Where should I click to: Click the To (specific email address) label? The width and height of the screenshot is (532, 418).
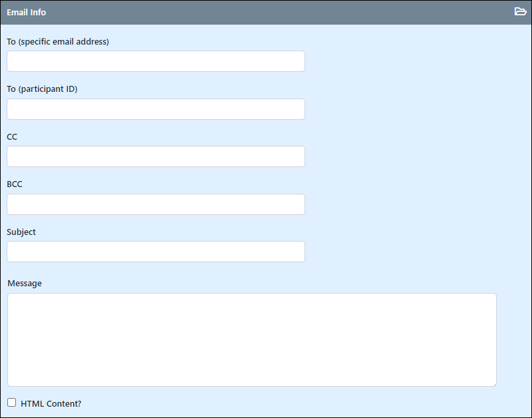(58, 42)
